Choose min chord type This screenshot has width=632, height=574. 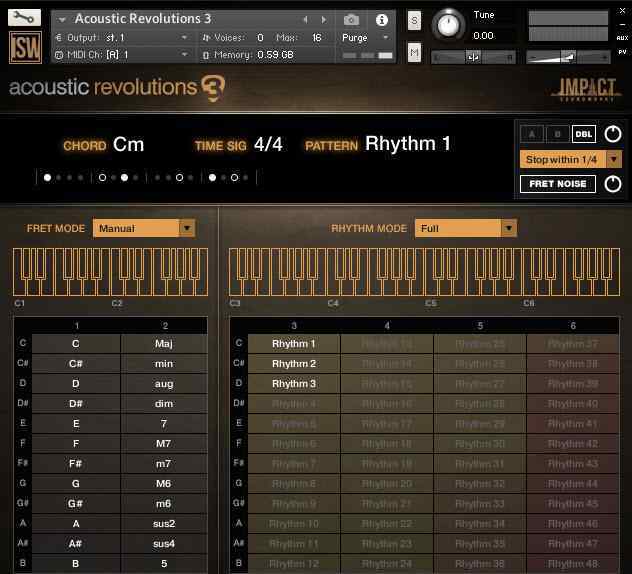[164, 364]
